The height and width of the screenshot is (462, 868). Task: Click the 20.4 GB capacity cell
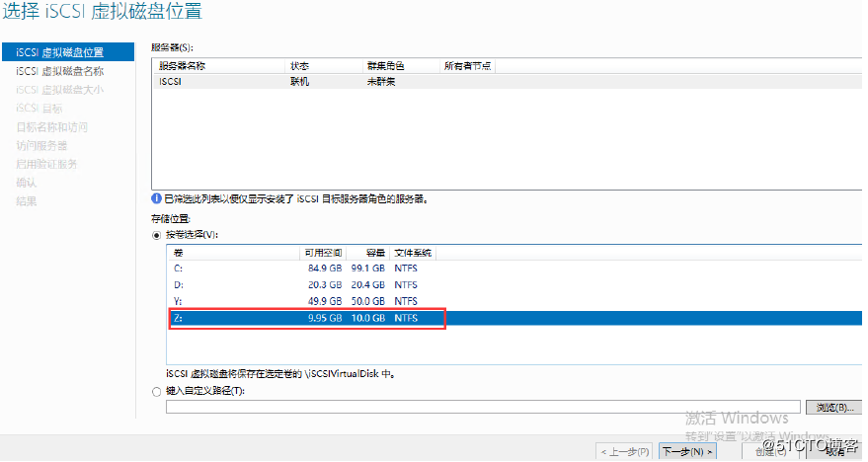[368, 285]
